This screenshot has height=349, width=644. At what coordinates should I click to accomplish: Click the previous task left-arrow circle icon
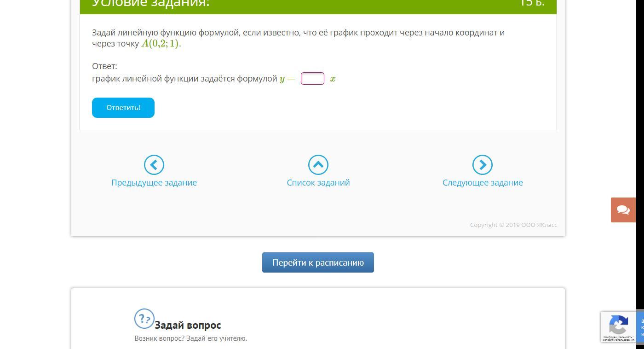154,165
